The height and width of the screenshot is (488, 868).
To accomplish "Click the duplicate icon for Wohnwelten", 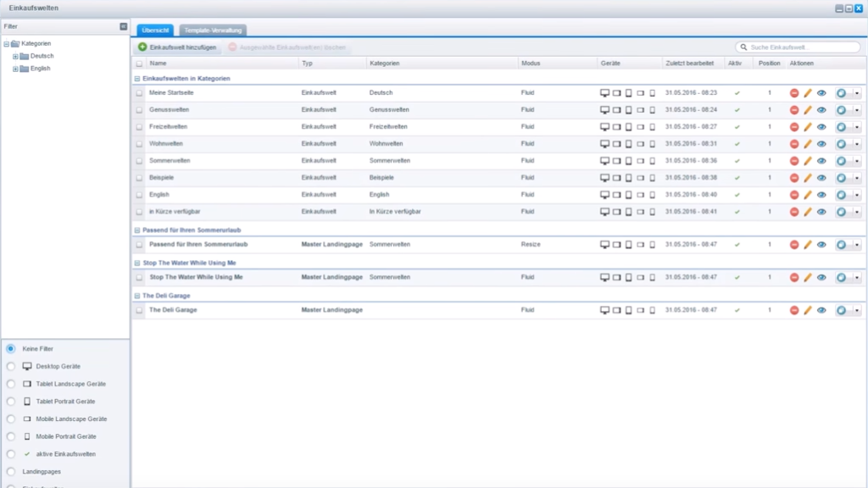I will (842, 144).
